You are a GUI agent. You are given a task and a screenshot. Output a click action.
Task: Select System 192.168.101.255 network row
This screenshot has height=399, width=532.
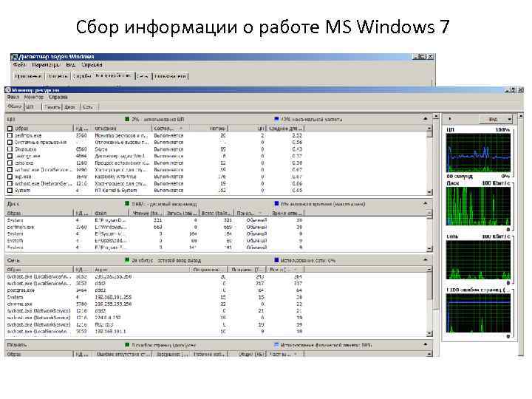(x=154, y=297)
